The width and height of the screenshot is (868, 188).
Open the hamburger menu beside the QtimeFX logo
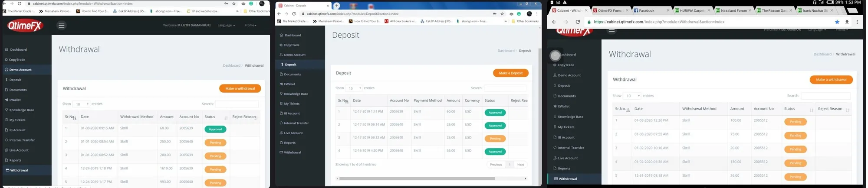click(x=62, y=26)
